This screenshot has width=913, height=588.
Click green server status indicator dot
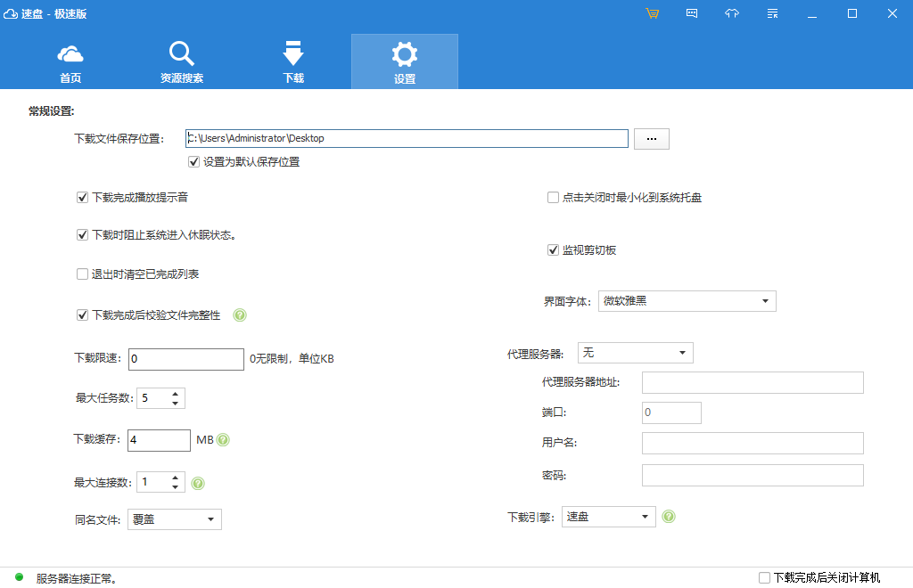click(20, 577)
